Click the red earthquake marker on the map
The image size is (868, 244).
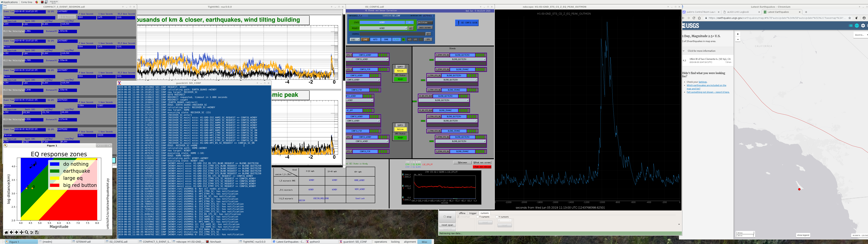point(799,189)
